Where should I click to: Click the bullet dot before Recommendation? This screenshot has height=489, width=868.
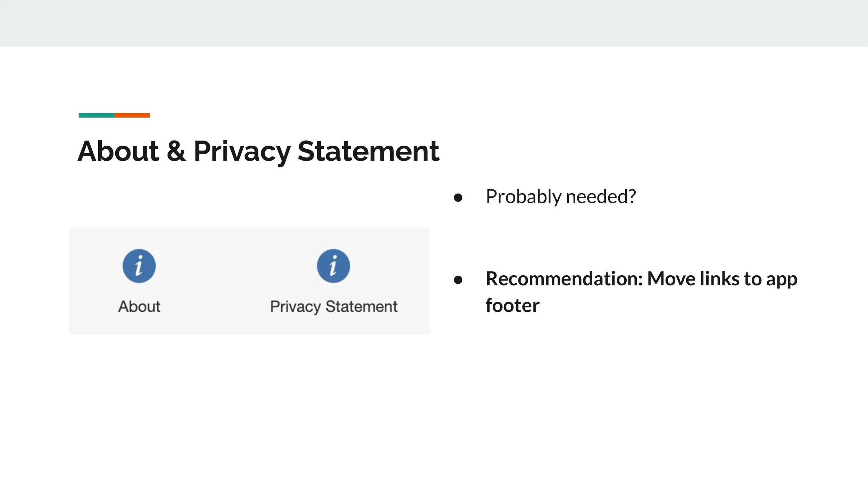coord(458,280)
